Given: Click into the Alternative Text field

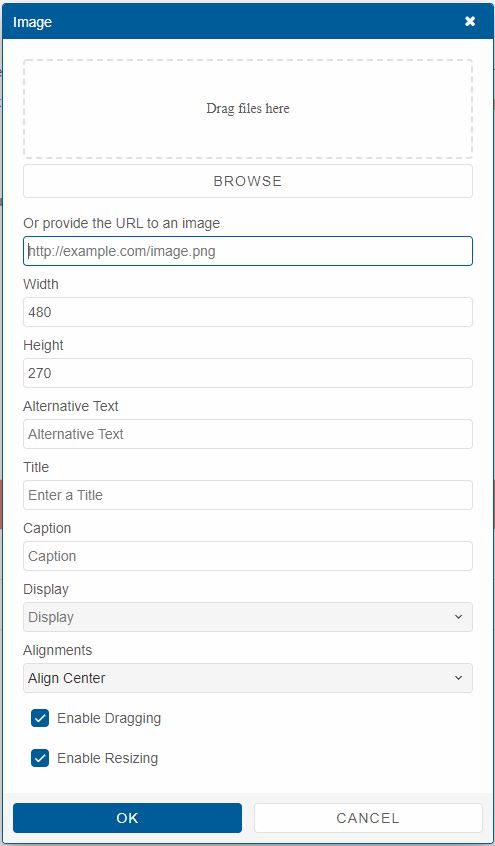Looking at the screenshot, I should tap(248, 434).
